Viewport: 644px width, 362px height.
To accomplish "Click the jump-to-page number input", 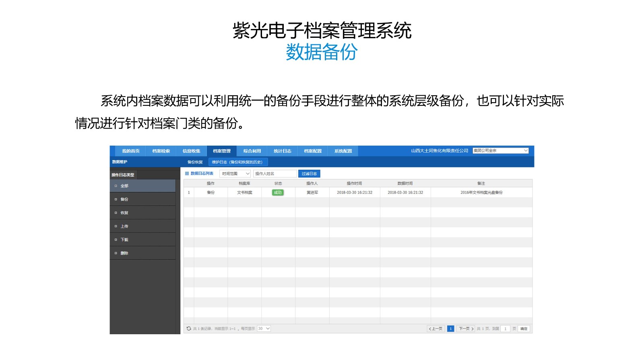I will coord(506,329).
